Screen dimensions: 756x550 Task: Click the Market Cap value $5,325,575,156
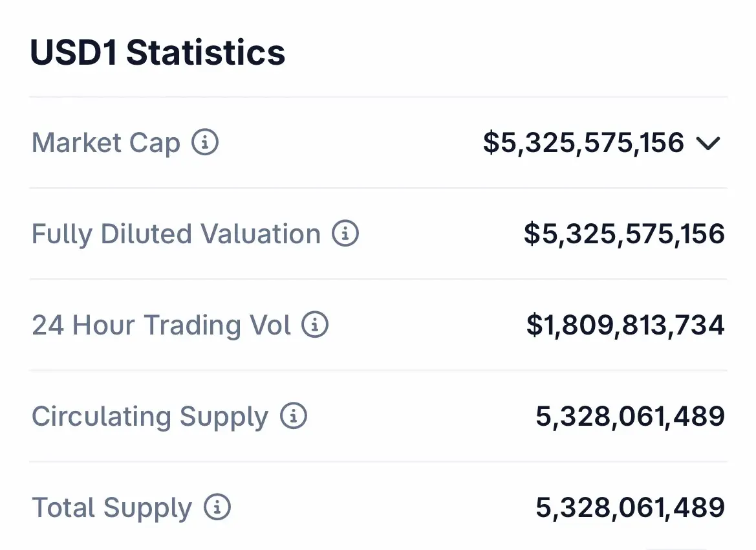[583, 142]
